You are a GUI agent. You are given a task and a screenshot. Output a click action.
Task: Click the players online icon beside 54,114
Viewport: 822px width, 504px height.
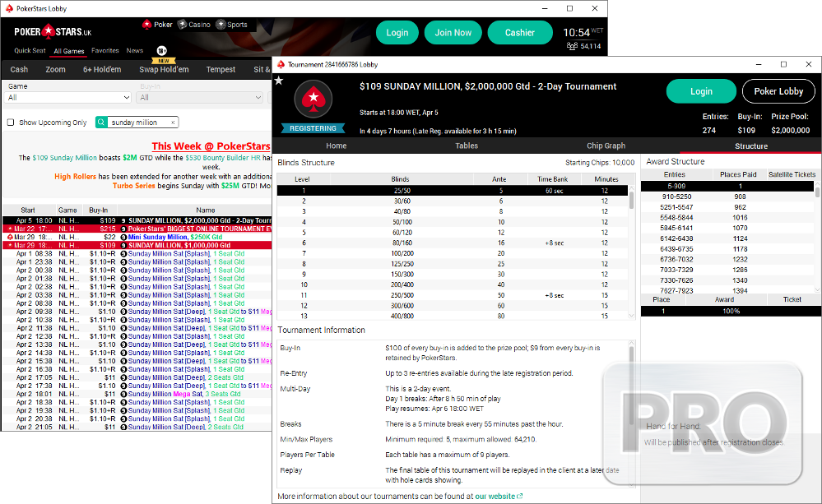point(572,46)
